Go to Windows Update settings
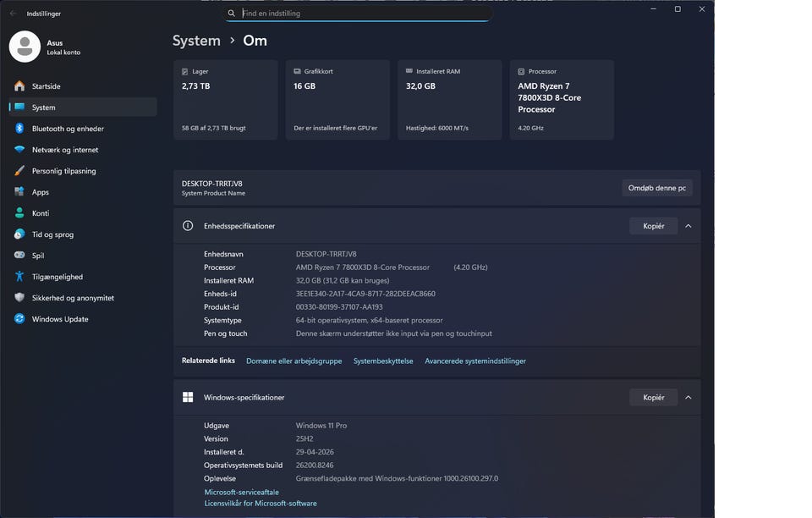Image resolution: width=812 pixels, height=518 pixels. pyautogui.click(x=83, y=319)
